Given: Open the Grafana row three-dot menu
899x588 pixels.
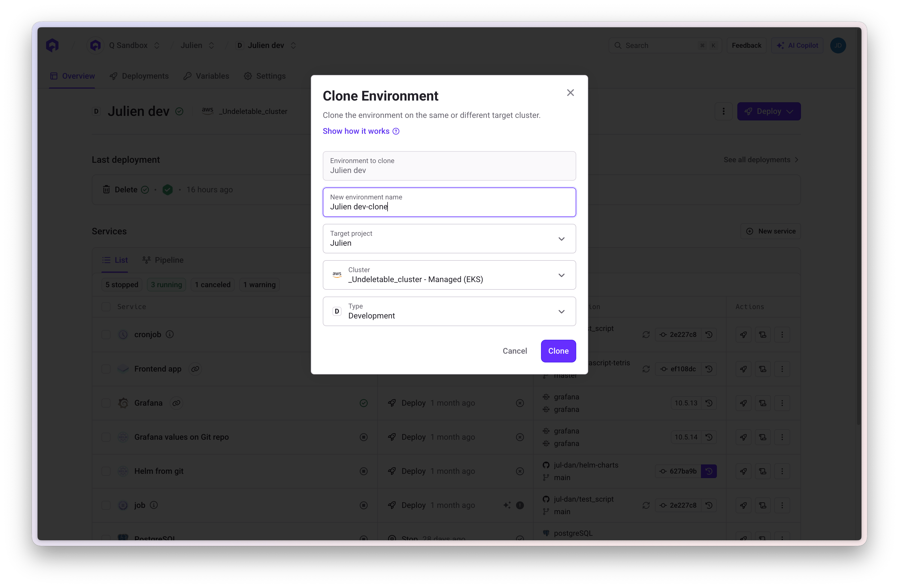Looking at the screenshot, I should (782, 403).
